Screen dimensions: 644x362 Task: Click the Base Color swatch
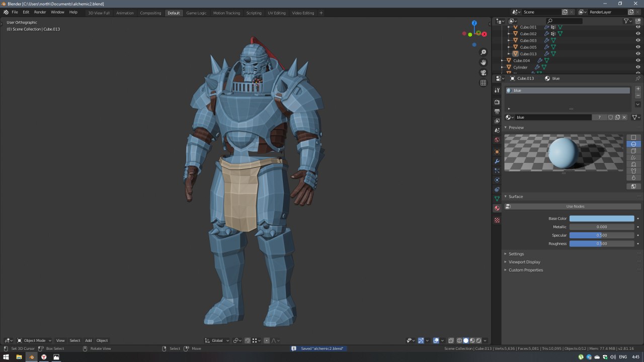602,219
